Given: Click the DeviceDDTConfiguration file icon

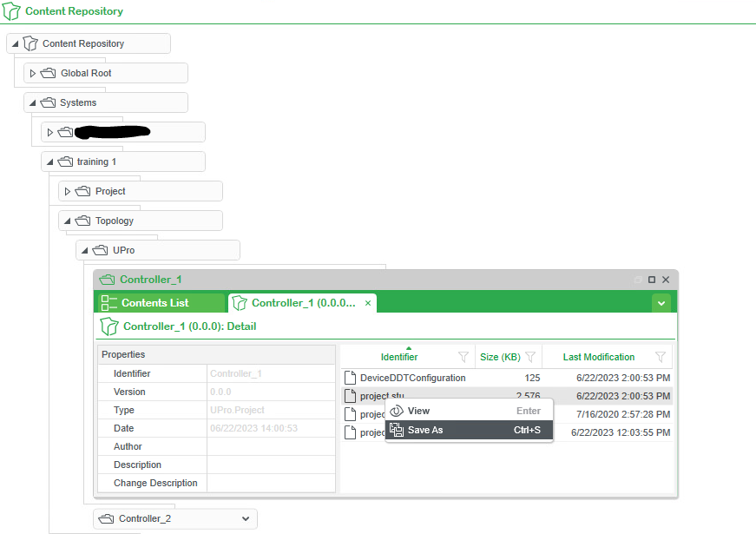Looking at the screenshot, I should (350, 378).
